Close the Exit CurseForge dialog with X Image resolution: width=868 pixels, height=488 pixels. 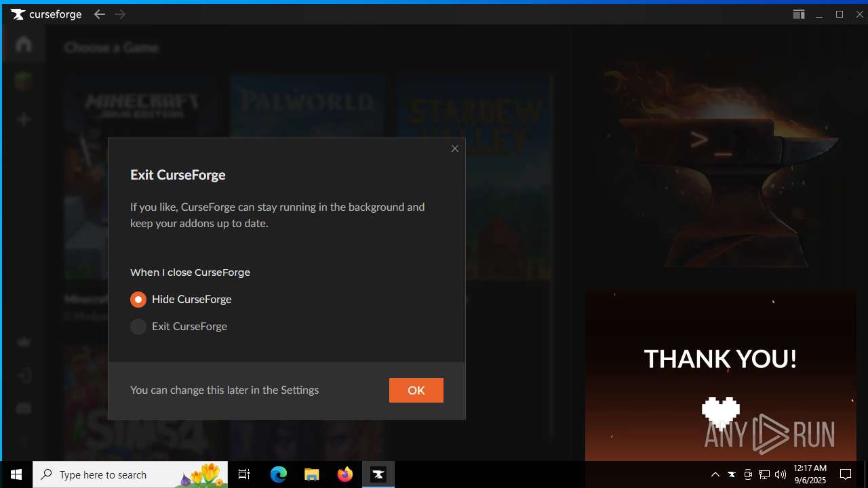[x=455, y=148]
